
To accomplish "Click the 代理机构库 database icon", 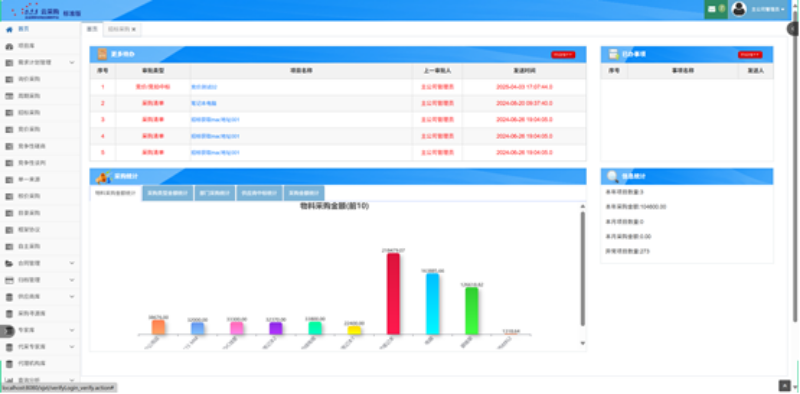I will 9,364.
